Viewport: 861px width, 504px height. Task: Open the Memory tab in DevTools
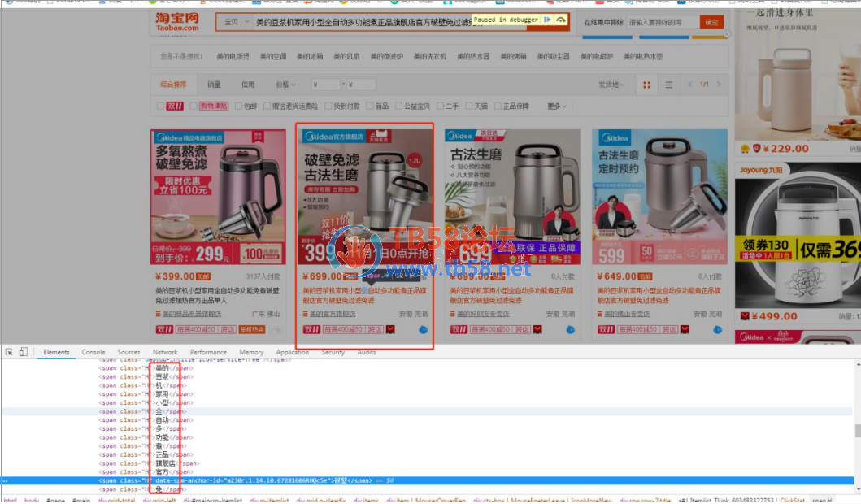click(251, 352)
